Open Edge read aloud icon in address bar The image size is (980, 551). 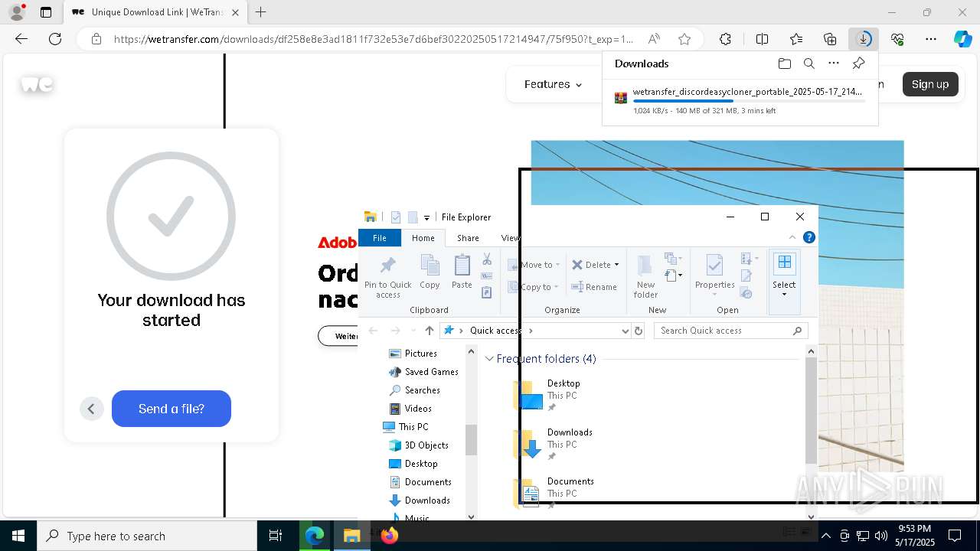[654, 39]
